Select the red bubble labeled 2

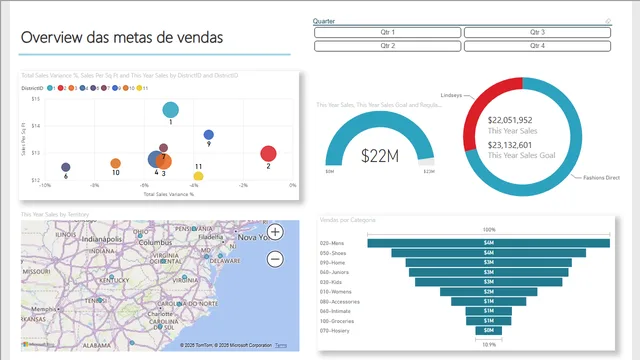268,153
